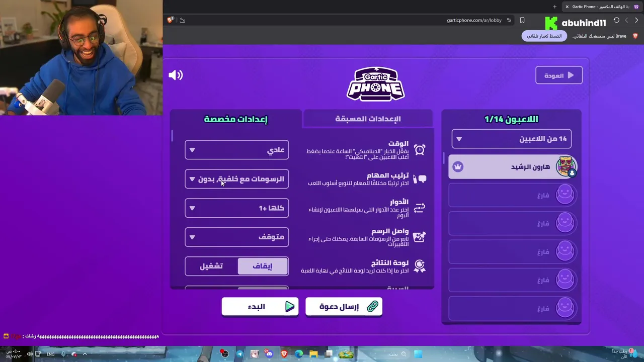Open the الوقت dropdown showing عادي
644x362 pixels.
(237, 150)
